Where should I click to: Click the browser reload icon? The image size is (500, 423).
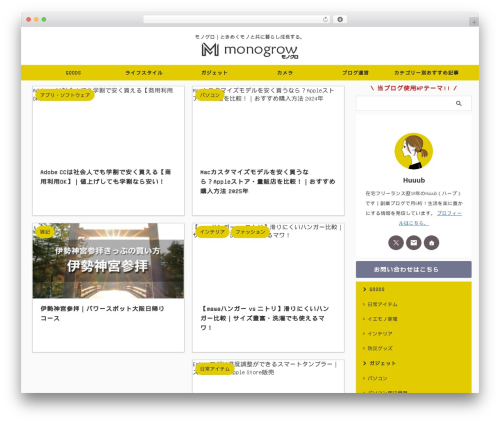click(325, 20)
